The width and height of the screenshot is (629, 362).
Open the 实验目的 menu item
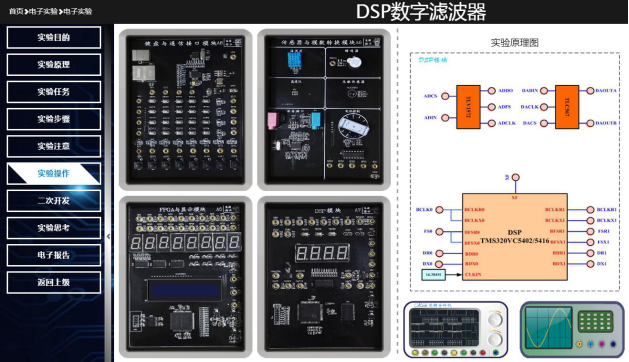click(x=54, y=37)
